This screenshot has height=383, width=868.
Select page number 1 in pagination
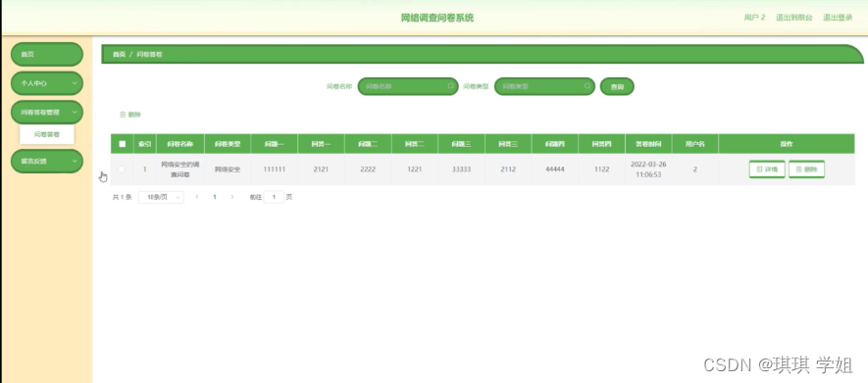pyautogui.click(x=215, y=197)
